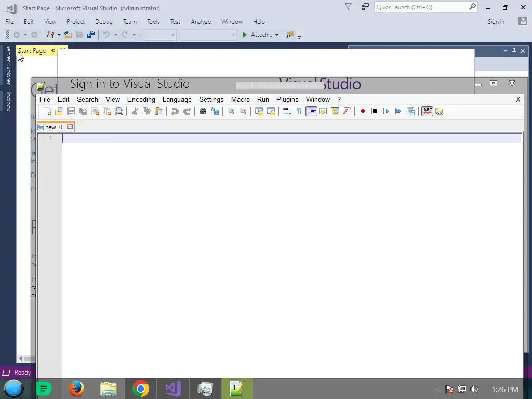Open the Replace dialog icon in Notepad++
Screen dimensions: 532x399
[215, 111]
